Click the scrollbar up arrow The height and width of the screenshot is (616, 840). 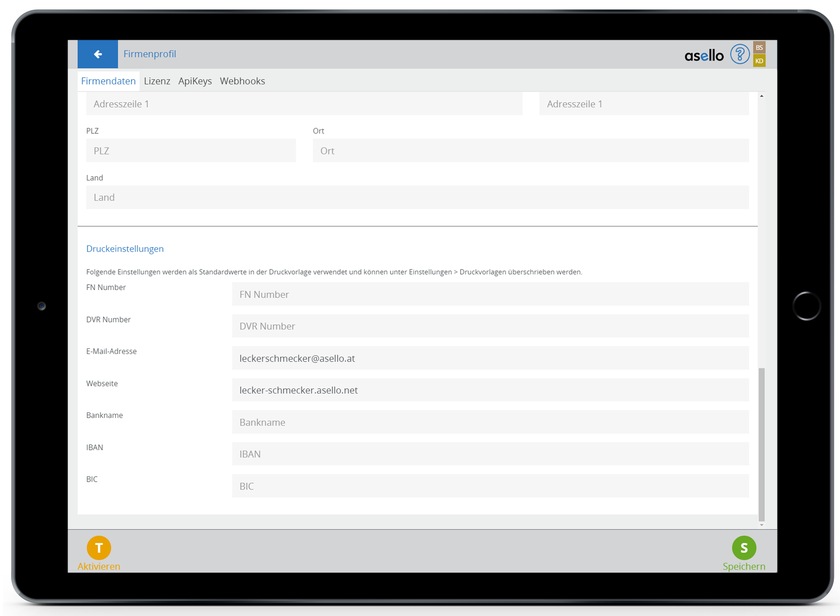point(761,96)
